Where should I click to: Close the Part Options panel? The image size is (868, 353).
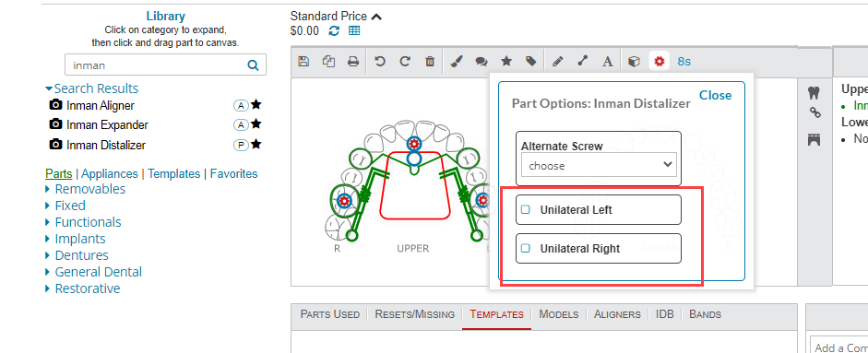(x=715, y=95)
